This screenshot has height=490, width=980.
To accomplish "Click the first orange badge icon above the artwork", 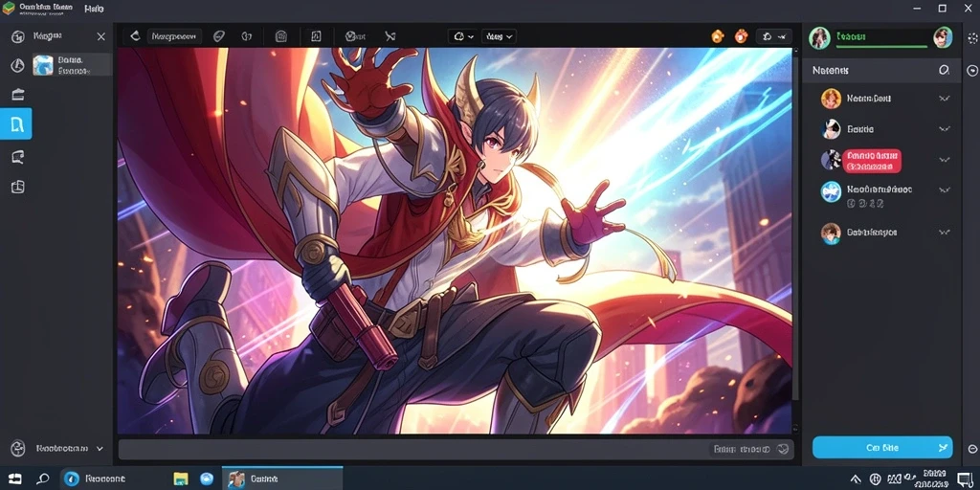I will click(718, 36).
